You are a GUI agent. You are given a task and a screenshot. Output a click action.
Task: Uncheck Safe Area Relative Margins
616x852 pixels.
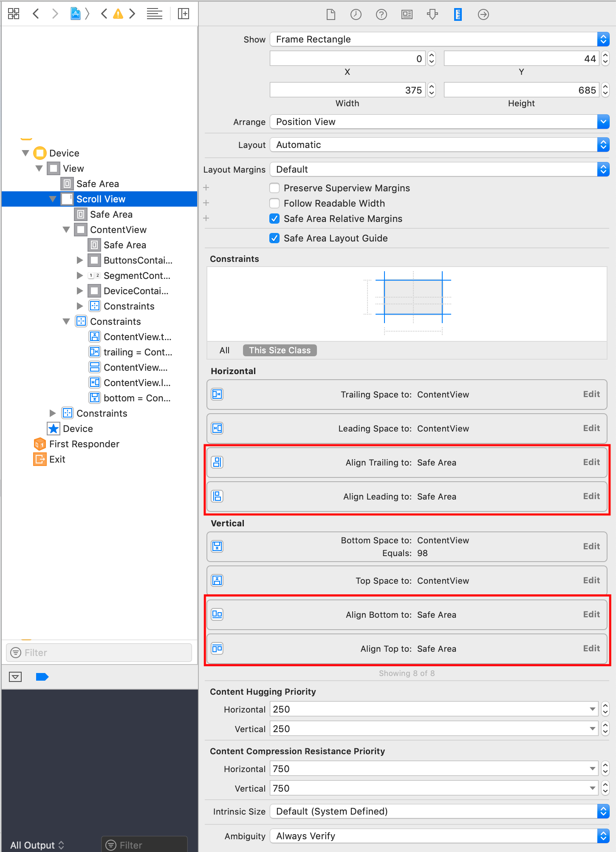(274, 219)
